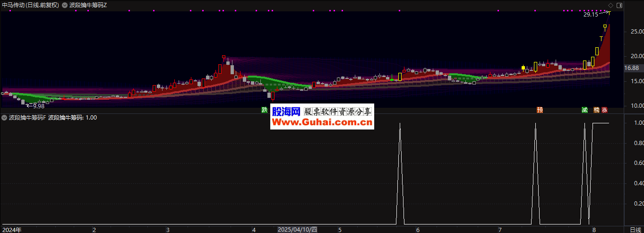Click the 1.00 indicator axis label
644x233 pixels.
coord(639,123)
